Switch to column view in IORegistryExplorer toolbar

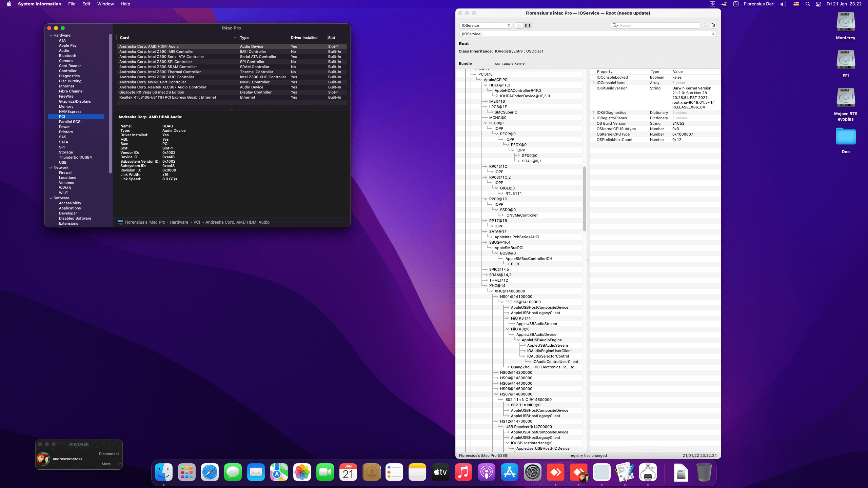coord(528,25)
